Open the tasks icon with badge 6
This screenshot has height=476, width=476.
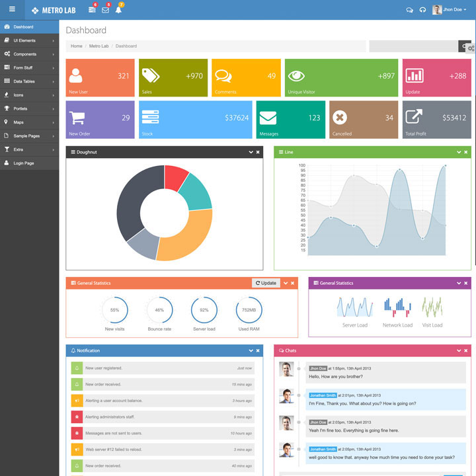(92, 10)
